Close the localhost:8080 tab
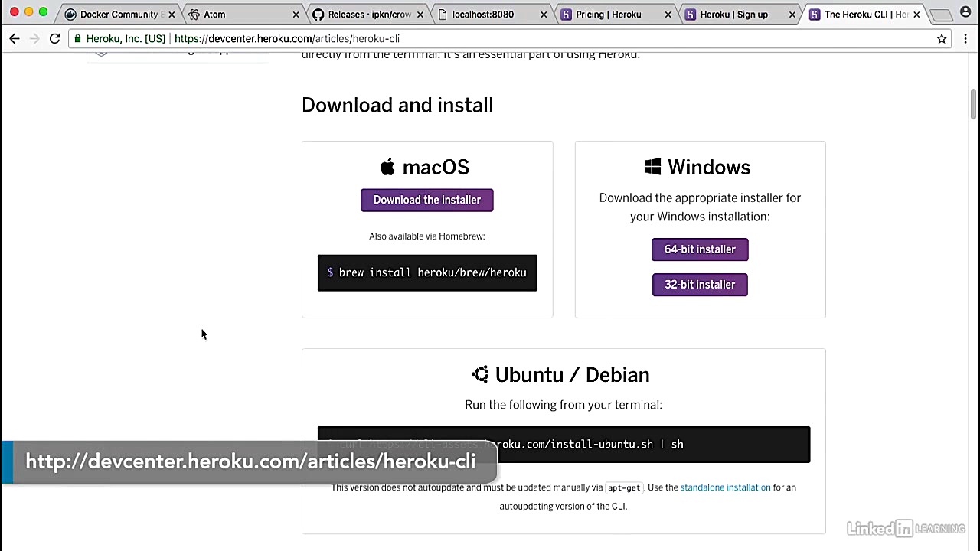Viewport: 980px width, 551px height. (x=544, y=15)
